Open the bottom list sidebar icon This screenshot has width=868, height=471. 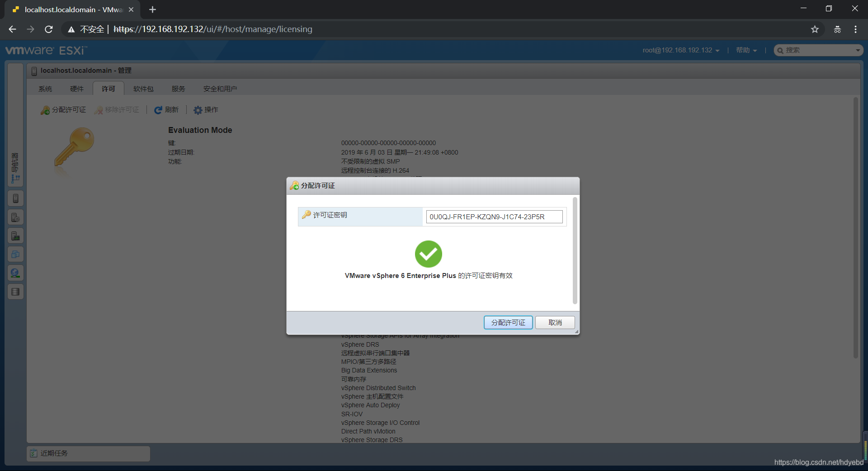click(15, 292)
